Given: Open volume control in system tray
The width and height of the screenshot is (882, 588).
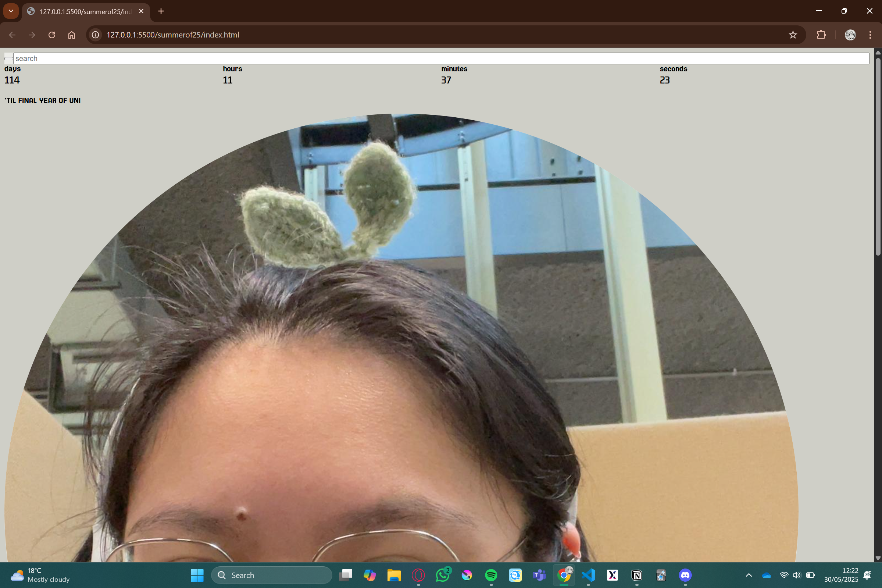Looking at the screenshot, I should (797, 575).
